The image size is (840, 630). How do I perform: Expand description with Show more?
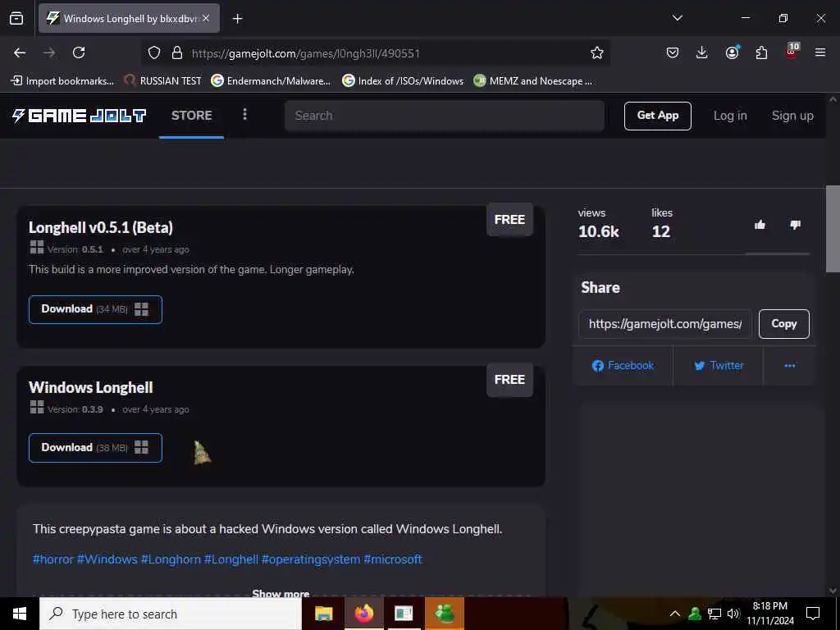tap(281, 593)
